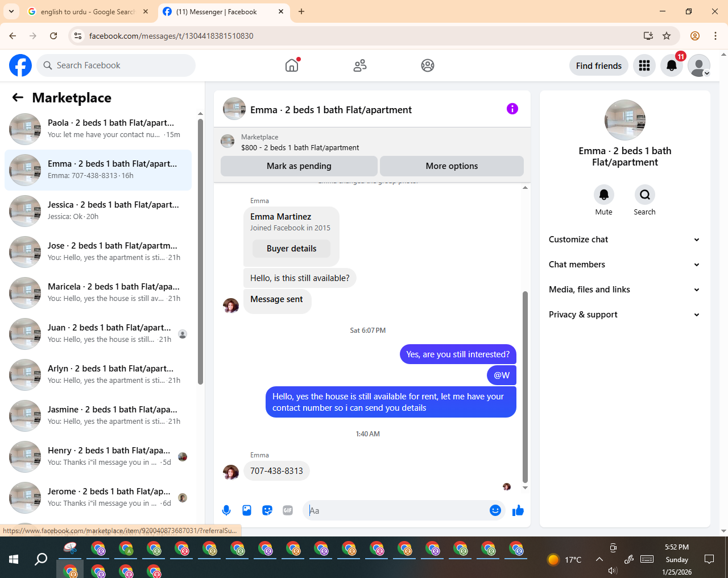This screenshot has width=728, height=578.
Task: Show hidden system tray icons chevron
Action: click(x=599, y=559)
